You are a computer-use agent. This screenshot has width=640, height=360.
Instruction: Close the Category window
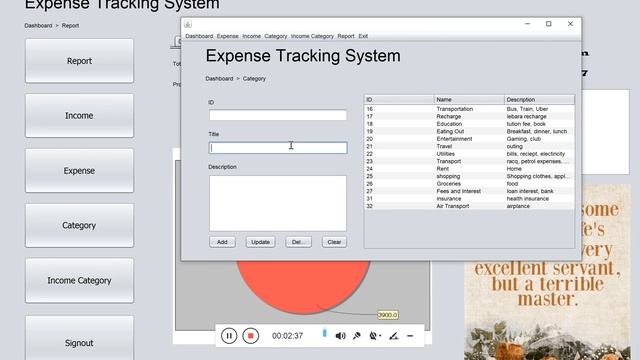(x=570, y=24)
